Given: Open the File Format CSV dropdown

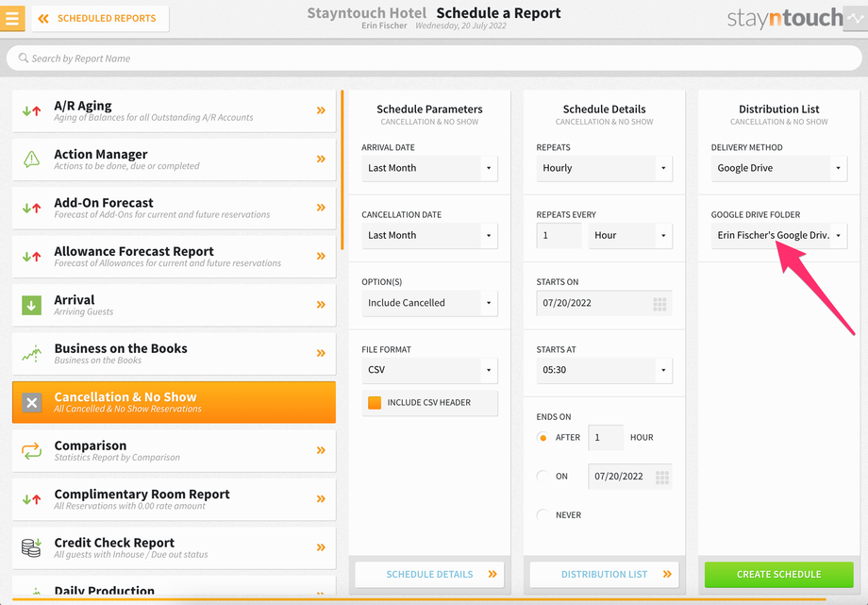Looking at the screenshot, I should pyautogui.click(x=429, y=370).
